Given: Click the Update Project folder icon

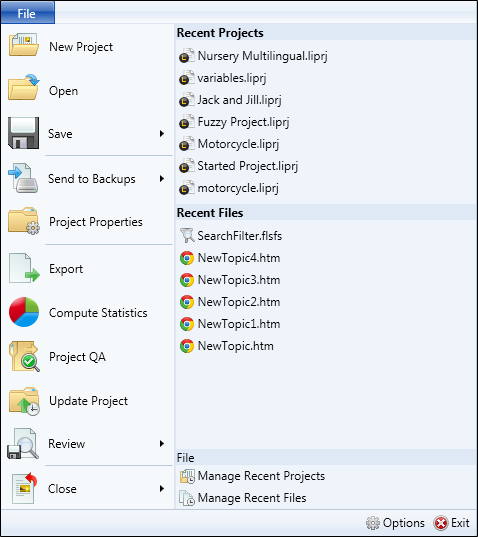Looking at the screenshot, I should tap(24, 401).
